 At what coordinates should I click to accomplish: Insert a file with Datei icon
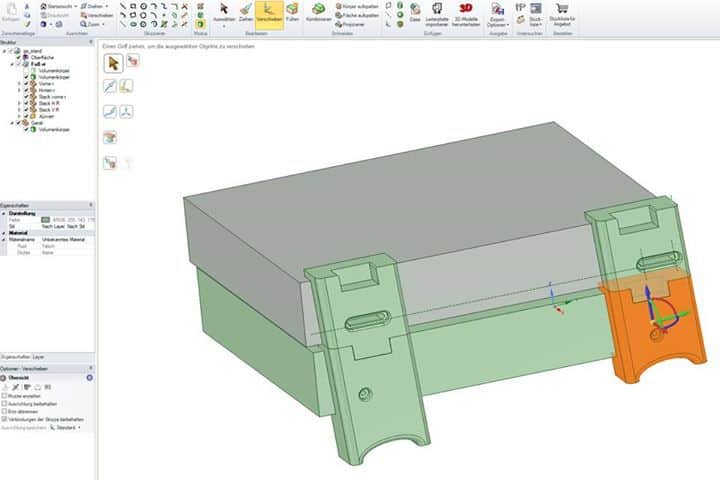pyautogui.click(x=414, y=13)
